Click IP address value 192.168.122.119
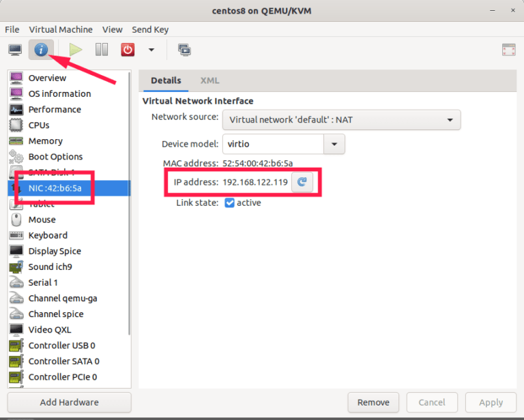Image resolution: width=524 pixels, height=420 pixels. coord(255,182)
